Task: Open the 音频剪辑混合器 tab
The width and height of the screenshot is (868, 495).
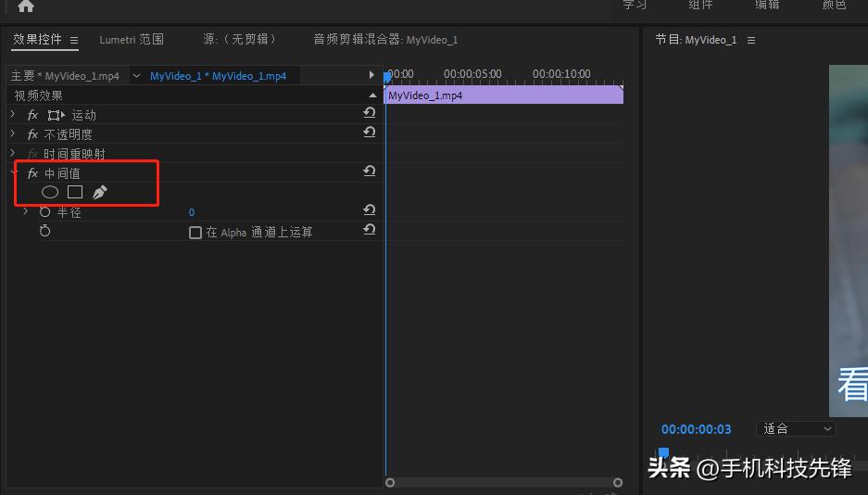Action: pos(384,40)
